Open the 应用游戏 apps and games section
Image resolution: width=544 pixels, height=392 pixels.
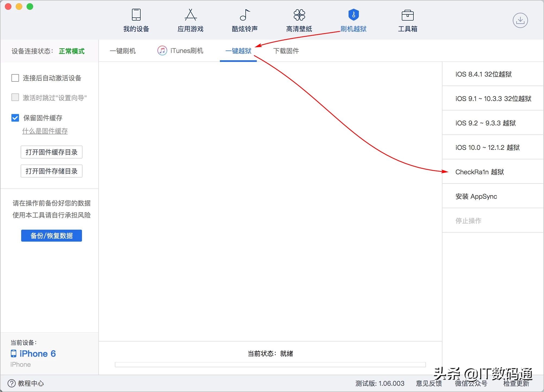(190, 20)
